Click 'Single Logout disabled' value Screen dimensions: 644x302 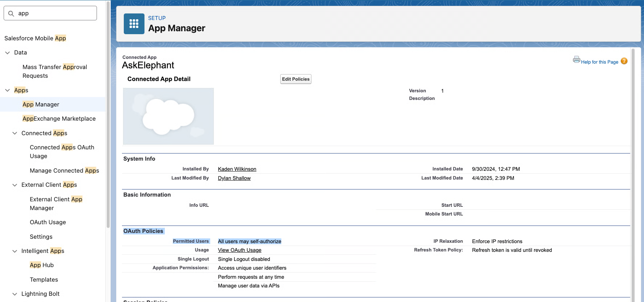[x=244, y=259]
